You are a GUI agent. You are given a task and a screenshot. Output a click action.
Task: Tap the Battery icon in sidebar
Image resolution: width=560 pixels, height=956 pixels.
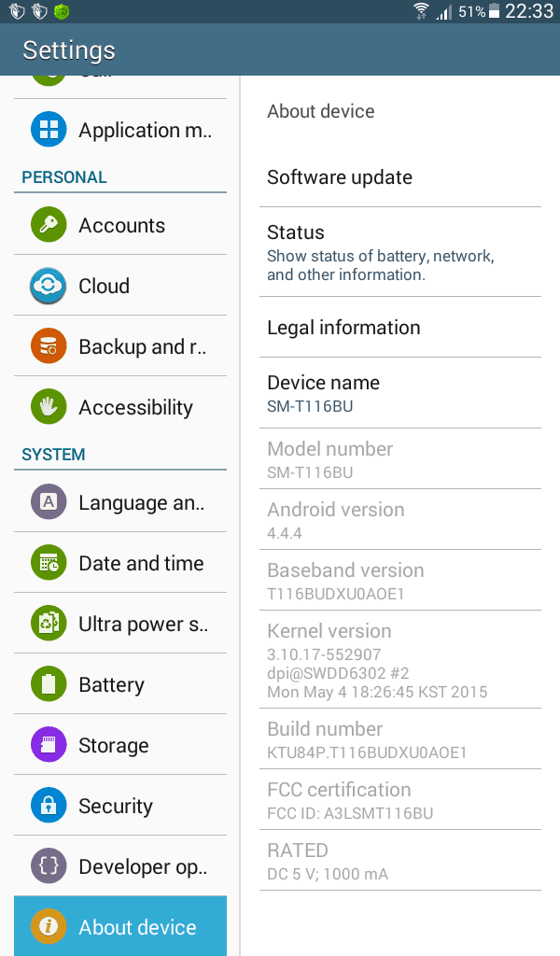click(49, 684)
